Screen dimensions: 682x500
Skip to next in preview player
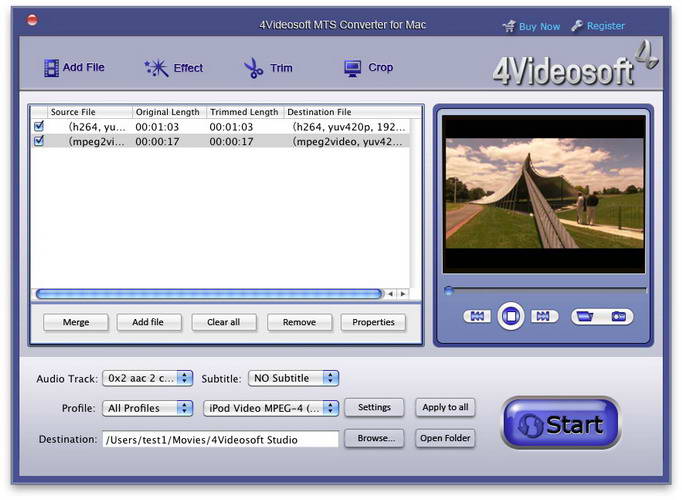pos(543,317)
